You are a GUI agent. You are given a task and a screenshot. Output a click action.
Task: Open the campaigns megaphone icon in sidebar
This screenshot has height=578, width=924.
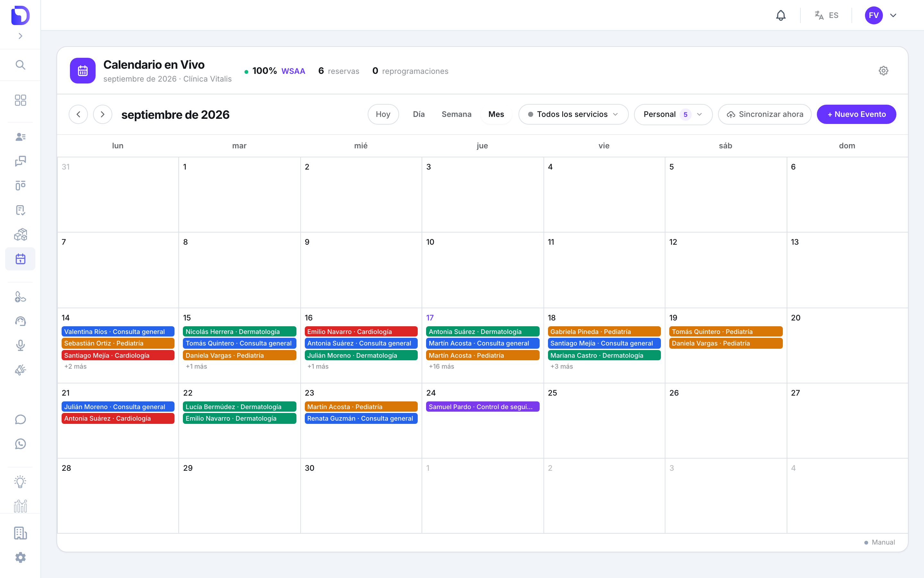click(x=20, y=370)
